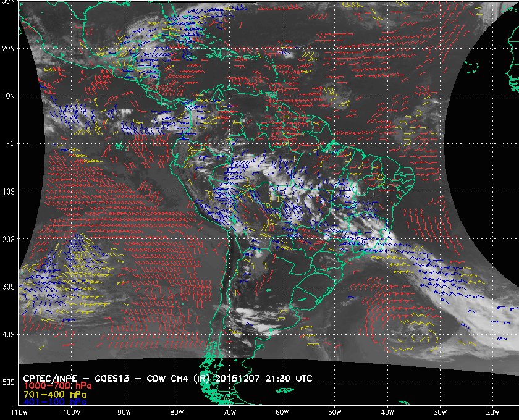Click the red 1000-700 hPa legend entry
This screenshot has width=519, height=420.
click(57, 386)
